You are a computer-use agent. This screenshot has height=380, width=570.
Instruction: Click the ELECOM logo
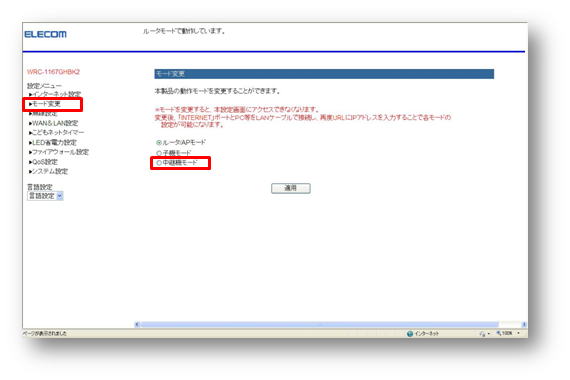click(x=45, y=34)
